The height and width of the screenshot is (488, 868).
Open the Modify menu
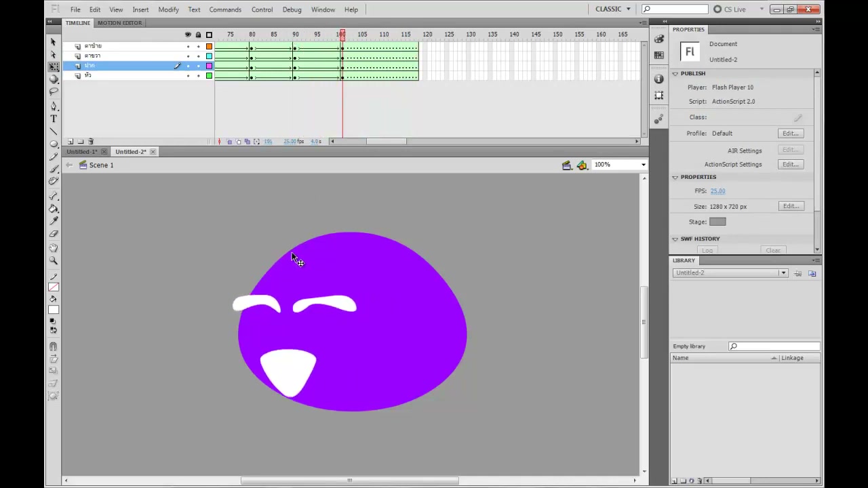(x=168, y=9)
